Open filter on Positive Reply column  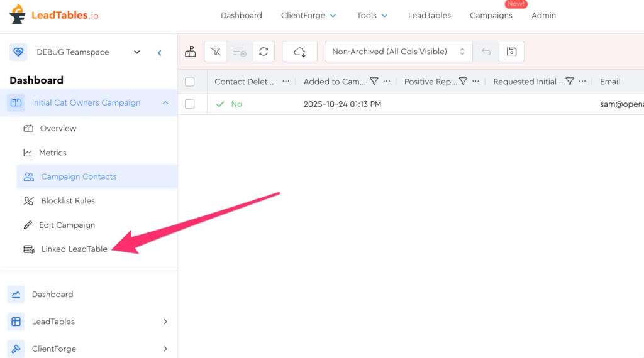click(464, 82)
